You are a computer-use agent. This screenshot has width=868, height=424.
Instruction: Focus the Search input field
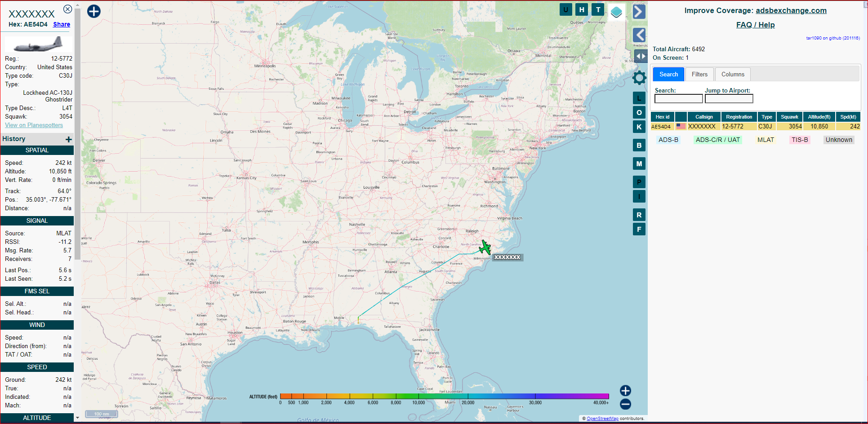678,99
